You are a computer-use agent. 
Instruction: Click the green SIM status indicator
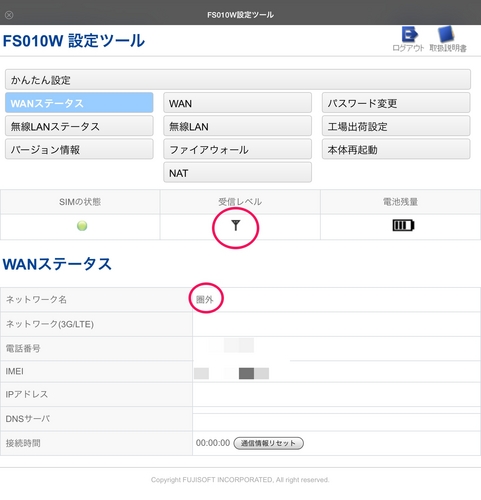(x=82, y=226)
